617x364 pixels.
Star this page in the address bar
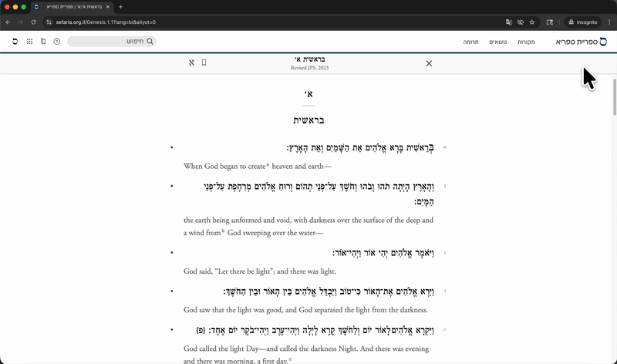(532, 22)
